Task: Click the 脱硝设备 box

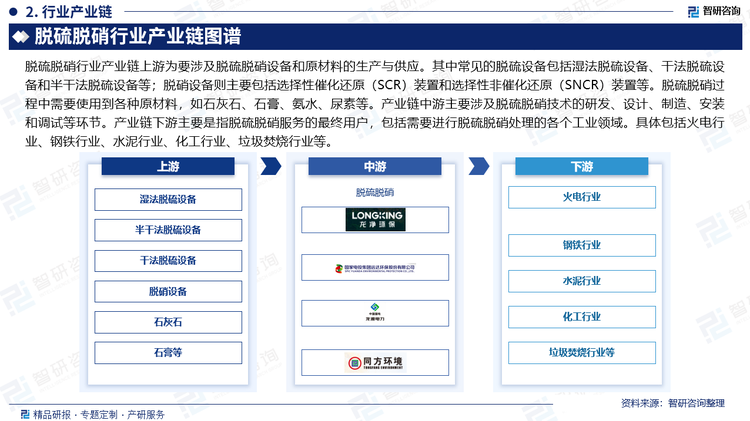Action: [x=168, y=291]
